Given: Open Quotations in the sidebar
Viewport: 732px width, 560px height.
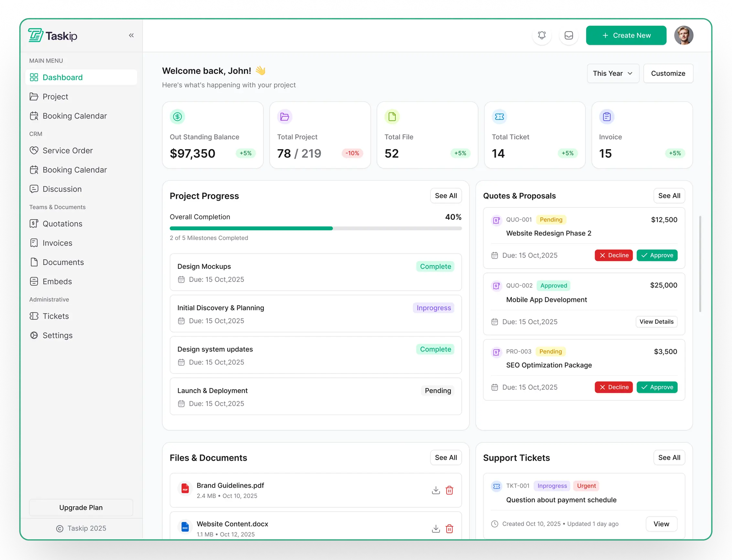Looking at the screenshot, I should pos(62,224).
